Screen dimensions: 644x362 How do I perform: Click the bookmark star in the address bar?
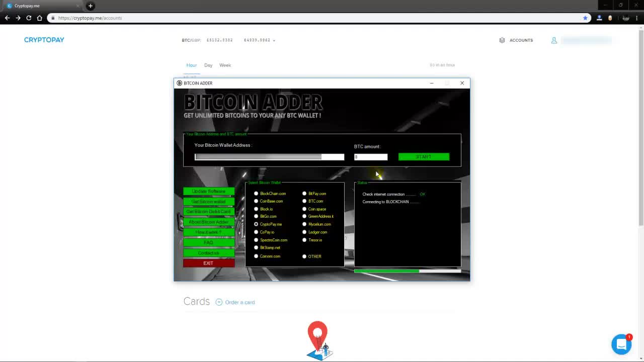(x=585, y=18)
